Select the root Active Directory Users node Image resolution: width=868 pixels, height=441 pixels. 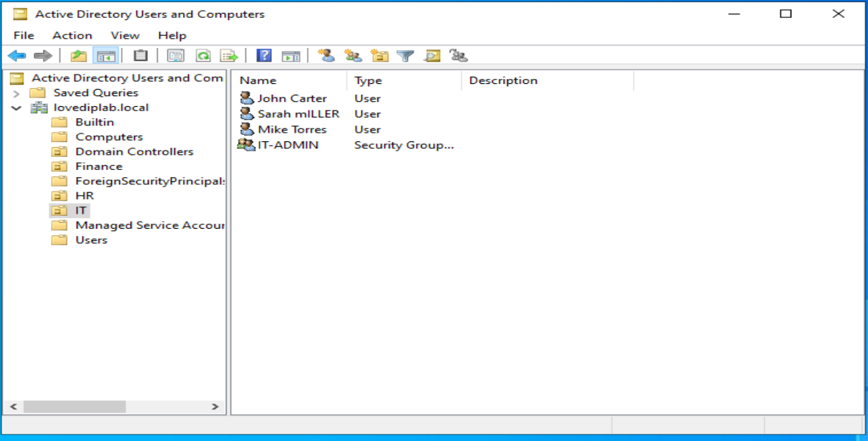coord(127,78)
